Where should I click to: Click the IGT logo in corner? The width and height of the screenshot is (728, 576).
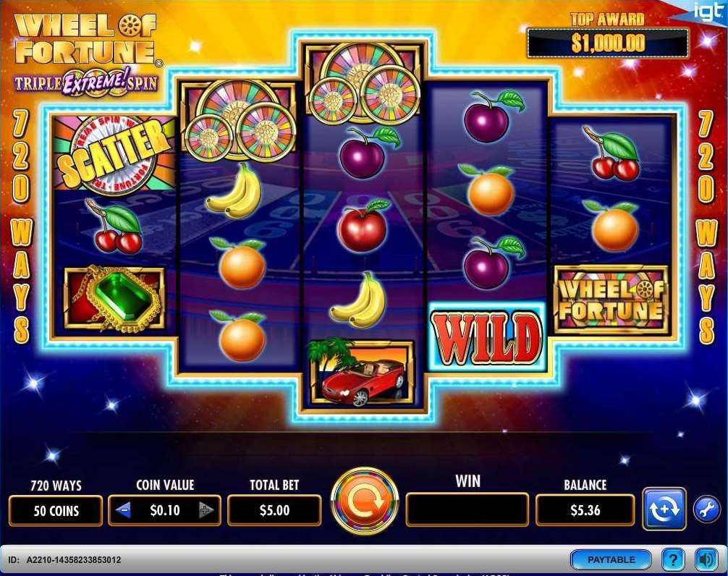tap(707, 11)
